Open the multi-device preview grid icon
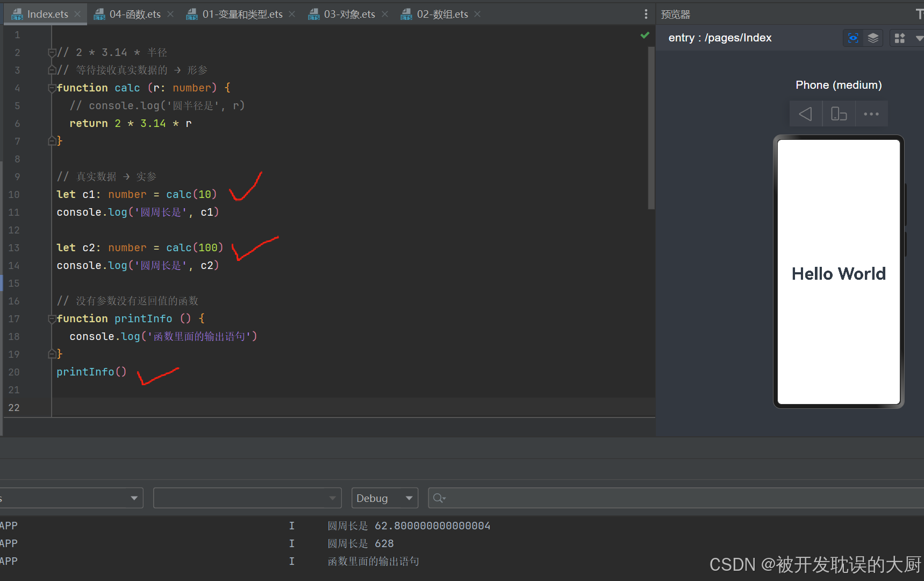The width and height of the screenshot is (924, 581). (x=900, y=38)
